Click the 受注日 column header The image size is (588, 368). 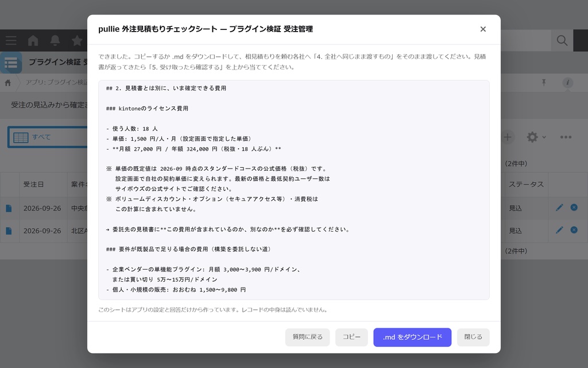[34, 185]
